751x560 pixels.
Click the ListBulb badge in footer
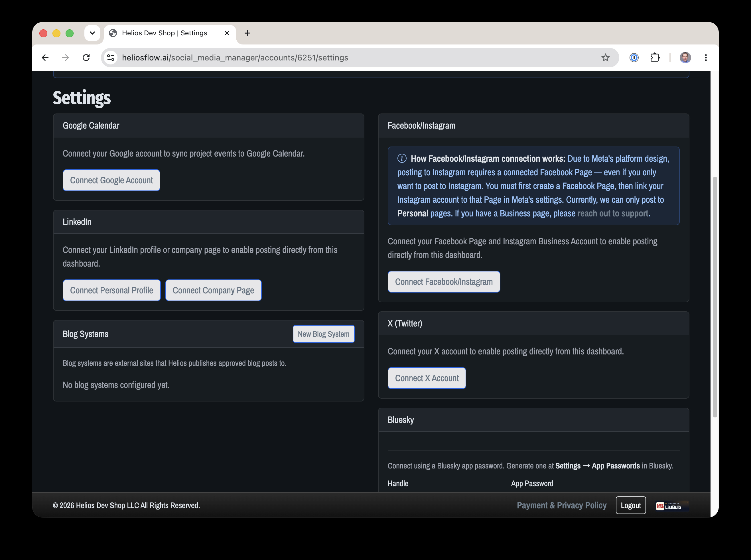pyautogui.click(x=672, y=506)
